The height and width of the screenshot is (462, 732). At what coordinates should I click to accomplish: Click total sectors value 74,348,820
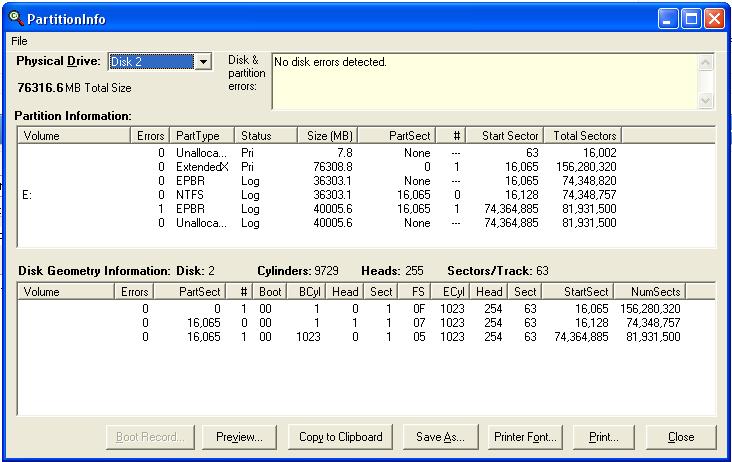(x=589, y=181)
